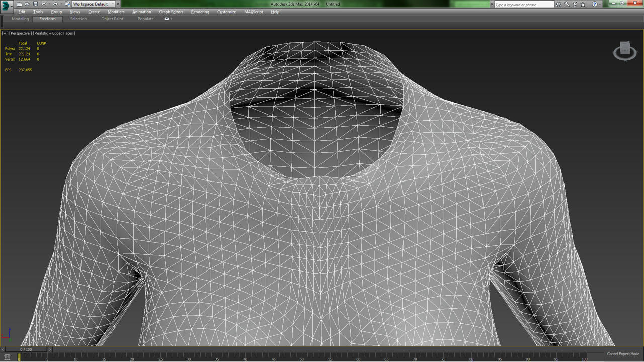This screenshot has height=362, width=644.
Task: Click the Cancel Expert Mode button
Action: tap(623, 354)
